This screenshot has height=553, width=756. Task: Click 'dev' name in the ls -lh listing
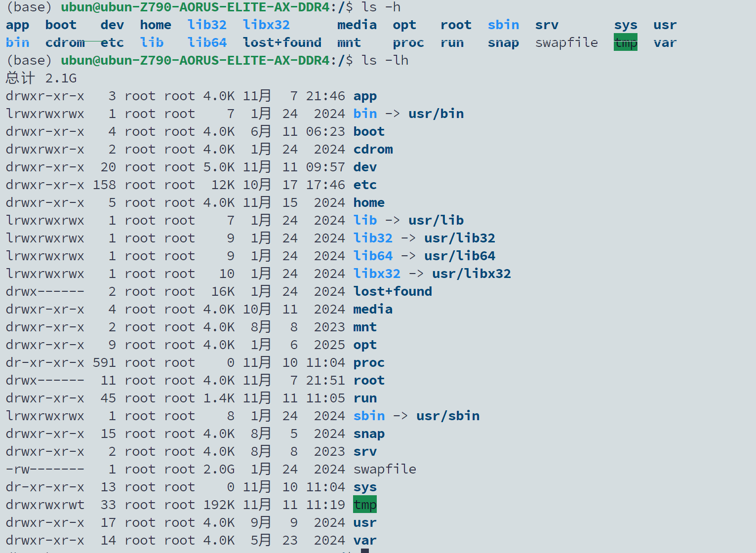(365, 167)
